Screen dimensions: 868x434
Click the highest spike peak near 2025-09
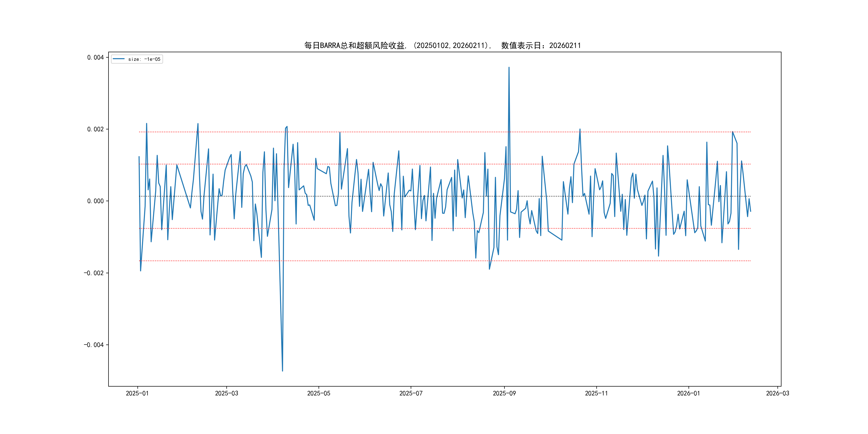[509, 68]
